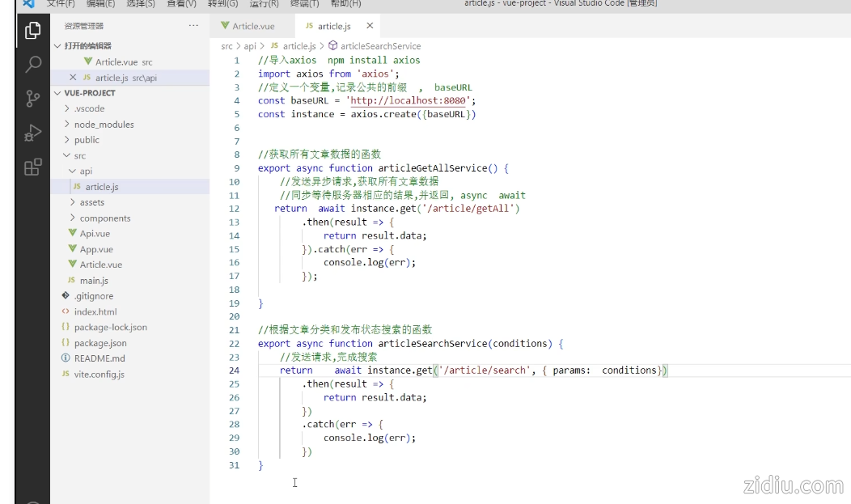Viewport: 851px width, 504px height.
Task: Open the Run and Debug view icon
Action: 32,133
